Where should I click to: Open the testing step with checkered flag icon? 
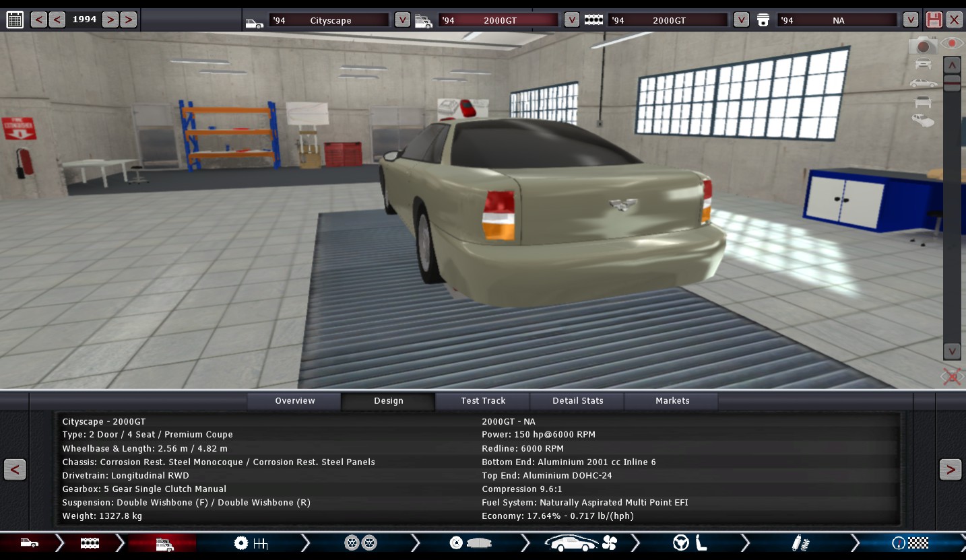tap(911, 542)
